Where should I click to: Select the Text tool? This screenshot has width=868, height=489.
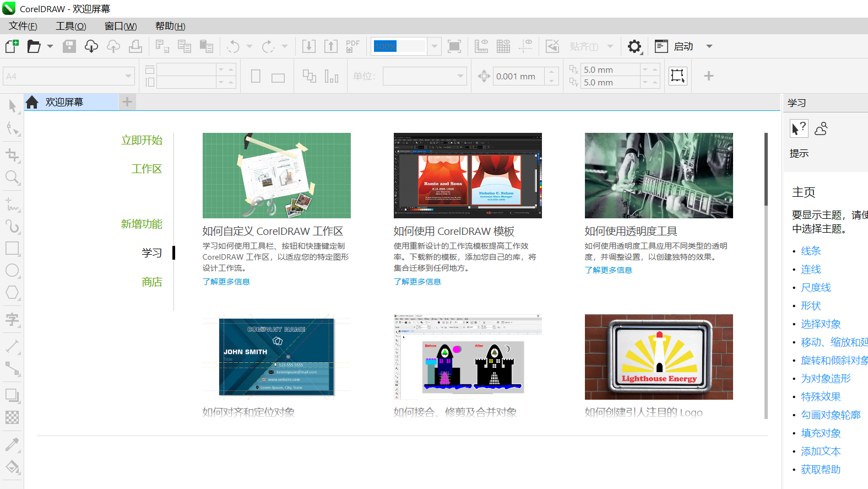(x=12, y=319)
